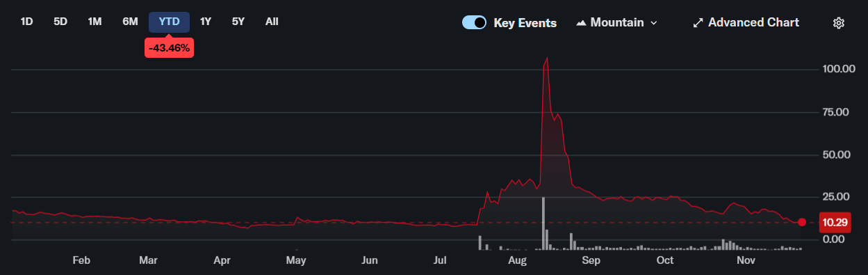Click the tallest August volume bar
Image resolution: width=868 pixels, height=275 pixels.
pyautogui.click(x=543, y=223)
